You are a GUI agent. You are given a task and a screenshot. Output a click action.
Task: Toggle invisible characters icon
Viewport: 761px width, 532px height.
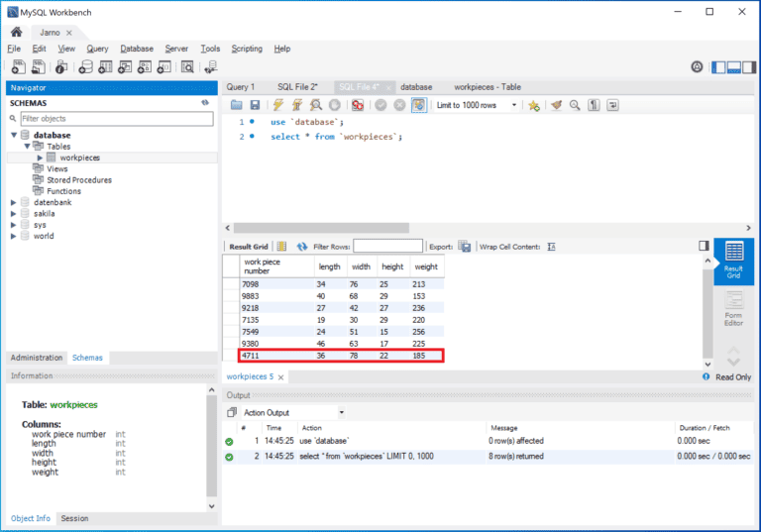tap(594, 105)
